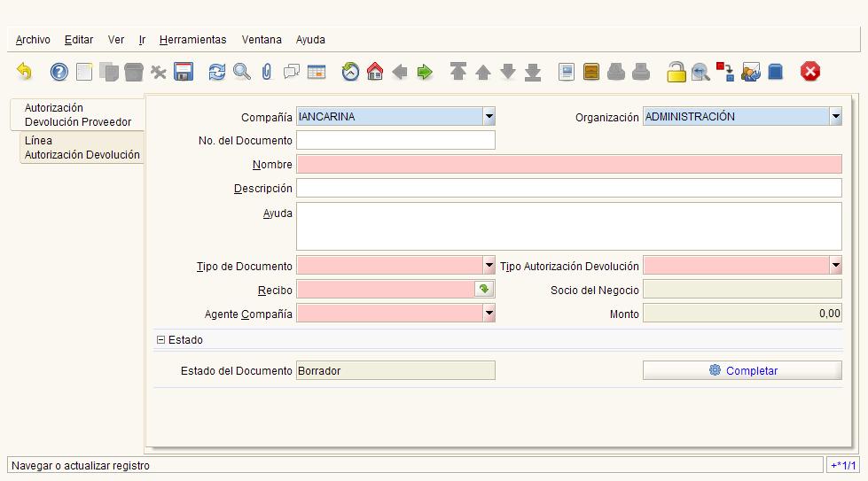Image resolution: width=868 pixels, height=481 pixels.
Task: Open the Help question mark icon
Action: coord(59,72)
